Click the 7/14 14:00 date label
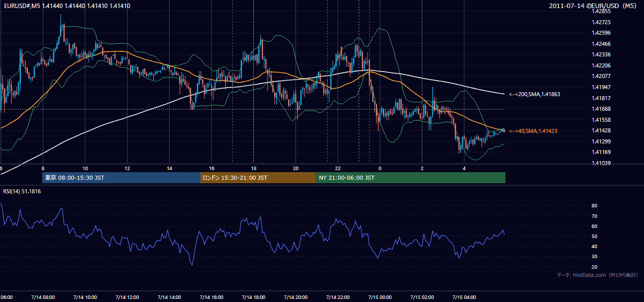644x302 pixels. [169, 297]
